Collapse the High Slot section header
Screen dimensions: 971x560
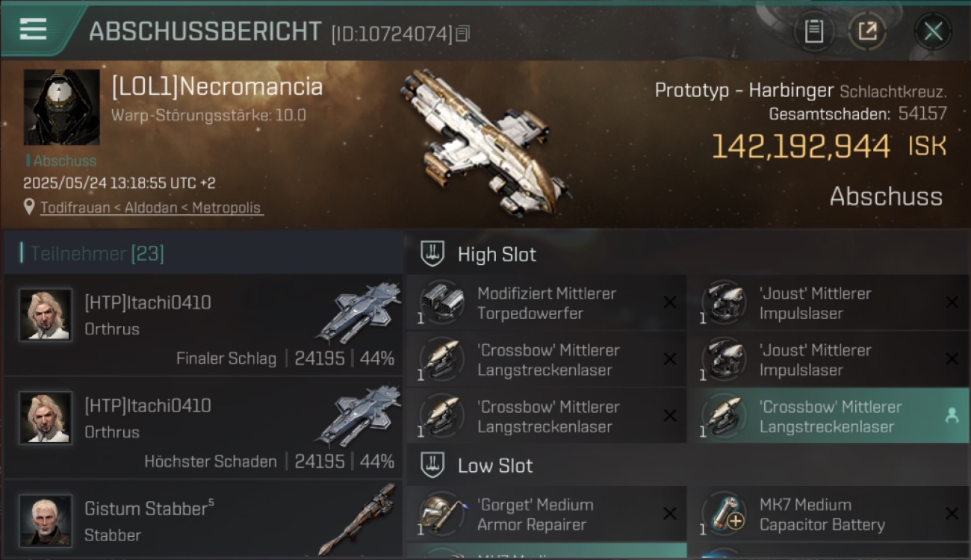pyautogui.click(x=687, y=254)
